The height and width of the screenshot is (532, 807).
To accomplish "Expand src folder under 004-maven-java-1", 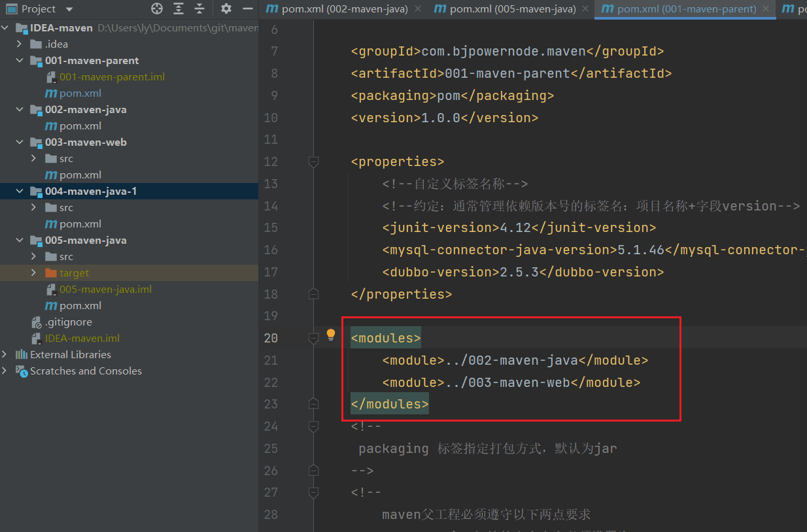I will 34,208.
